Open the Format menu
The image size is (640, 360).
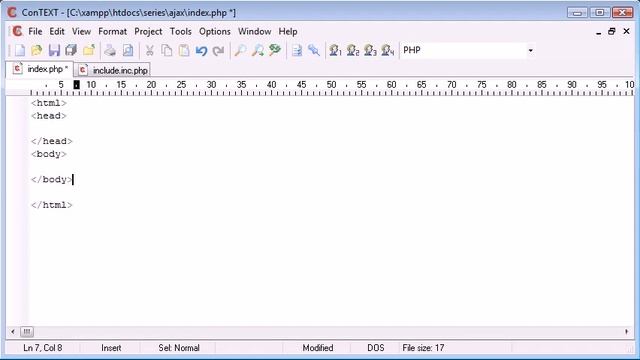(x=112, y=31)
